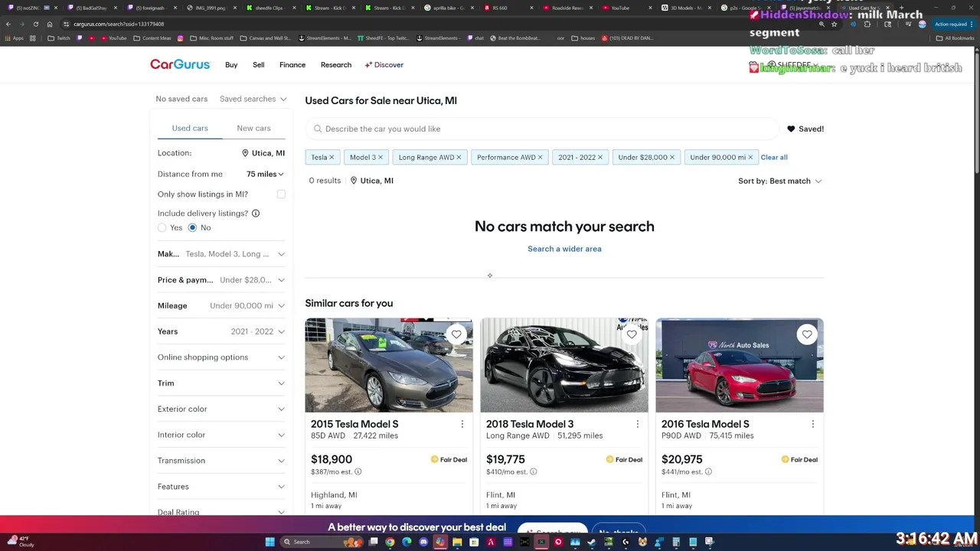Click the CarGurus logo
This screenshot has height=551, width=980.
pyautogui.click(x=180, y=65)
